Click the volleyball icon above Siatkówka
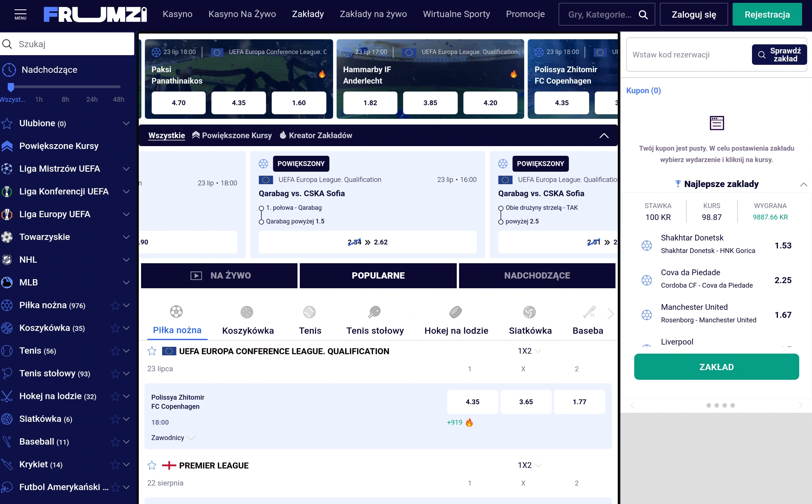The width and height of the screenshot is (812, 504). [530, 312]
